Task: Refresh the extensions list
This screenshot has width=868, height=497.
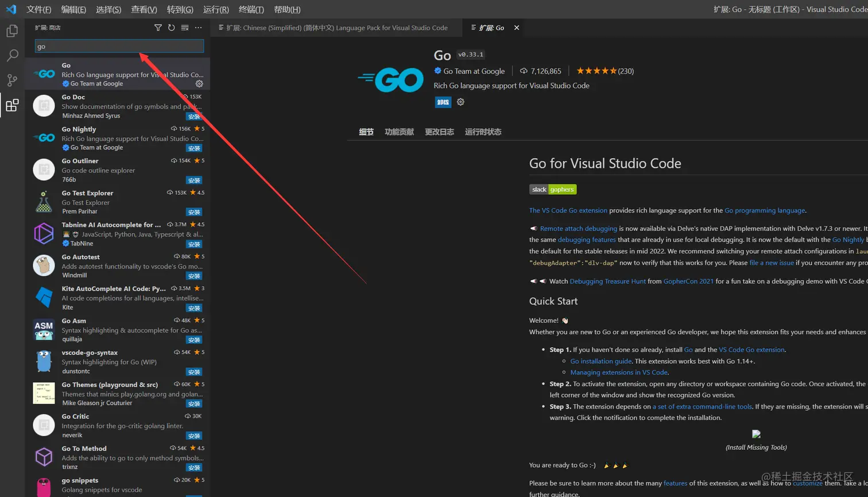Action: pyautogui.click(x=171, y=28)
